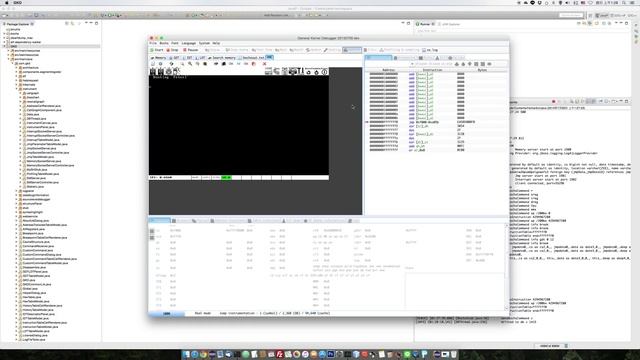Image resolution: width=640 pixels, height=360 pixels.
Task: Click Collapse All icon in Package Explorer header
Action: [x=67, y=24]
